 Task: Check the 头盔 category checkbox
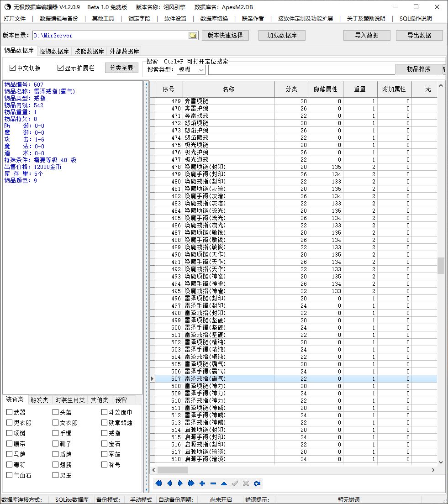pos(55,412)
